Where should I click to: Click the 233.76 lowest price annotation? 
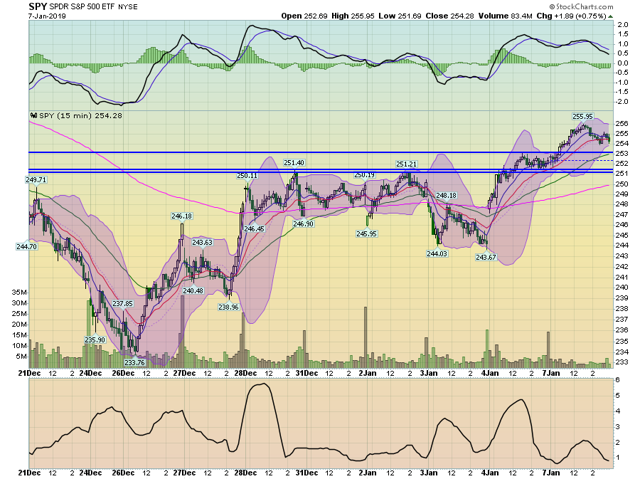click(135, 362)
